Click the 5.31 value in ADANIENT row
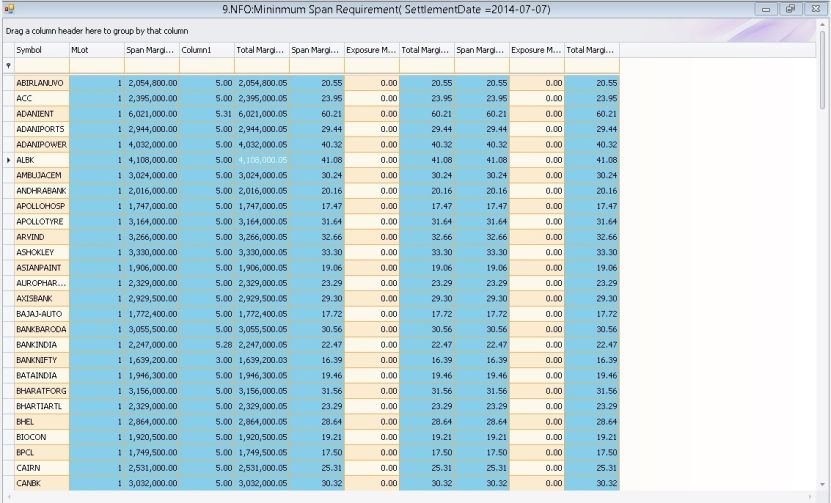831x503 pixels. point(207,113)
